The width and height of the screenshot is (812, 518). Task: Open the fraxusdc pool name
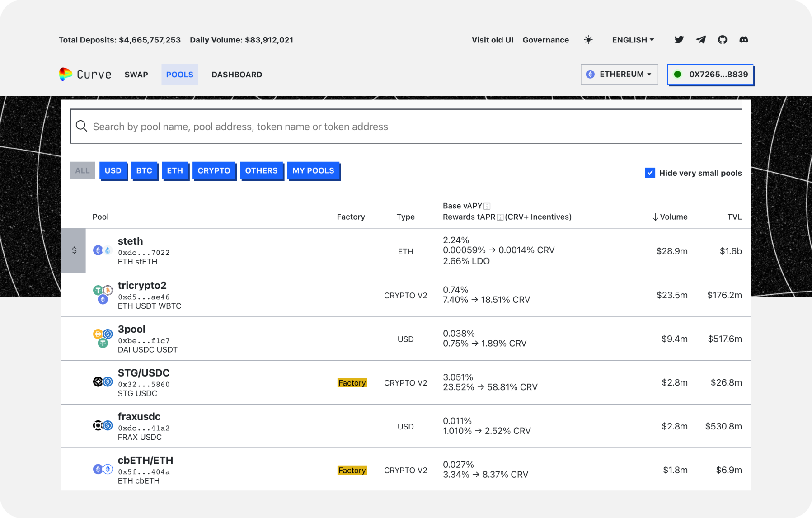(139, 416)
